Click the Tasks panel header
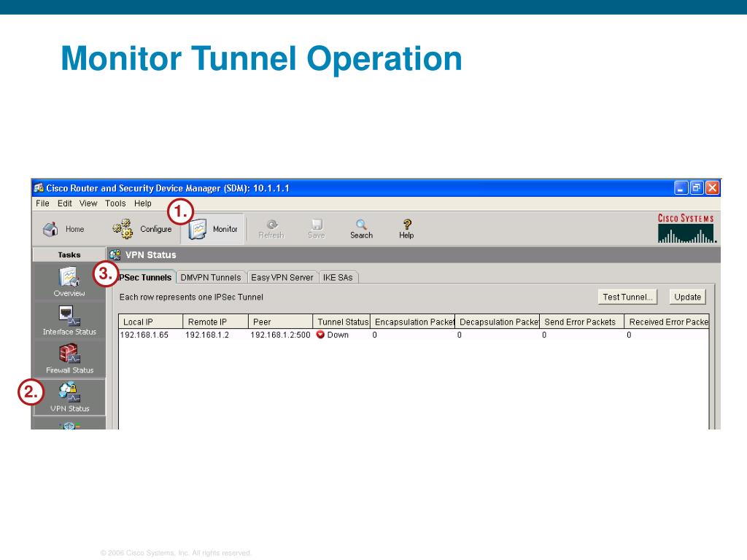 [x=69, y=254]
